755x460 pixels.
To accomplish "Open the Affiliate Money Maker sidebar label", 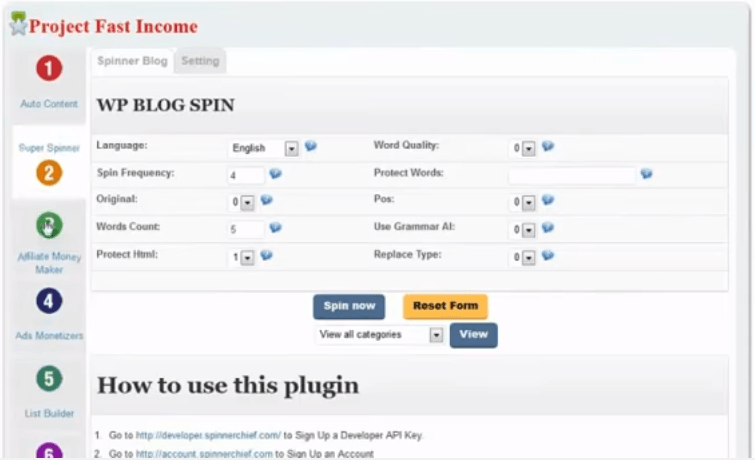I will pos(49,263).
